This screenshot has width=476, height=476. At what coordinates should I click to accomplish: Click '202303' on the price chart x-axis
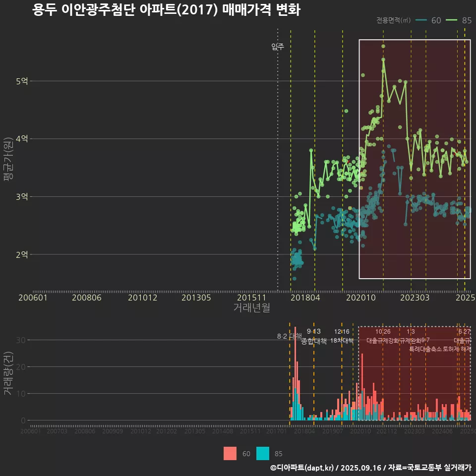coord(415,297)
